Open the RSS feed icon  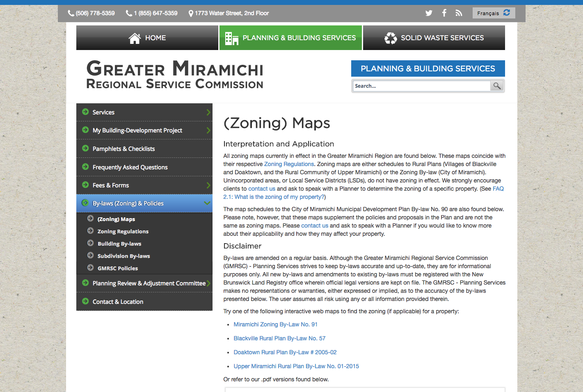(459, 13)
